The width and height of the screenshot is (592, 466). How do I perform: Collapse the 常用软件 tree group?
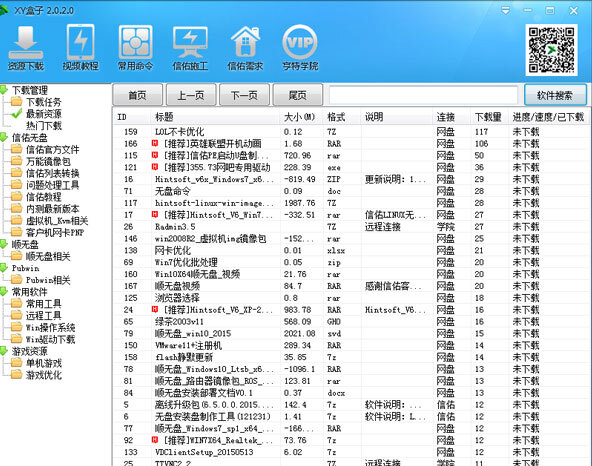tap(4, 292)
